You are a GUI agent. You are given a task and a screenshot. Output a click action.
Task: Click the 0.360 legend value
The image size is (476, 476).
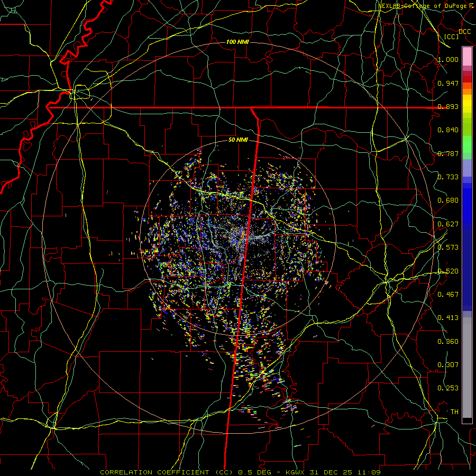coord(448,342)
